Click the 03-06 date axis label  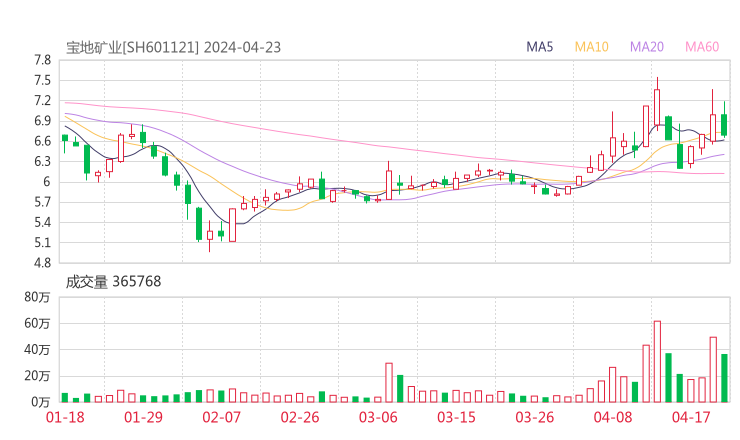pos(378,417)
